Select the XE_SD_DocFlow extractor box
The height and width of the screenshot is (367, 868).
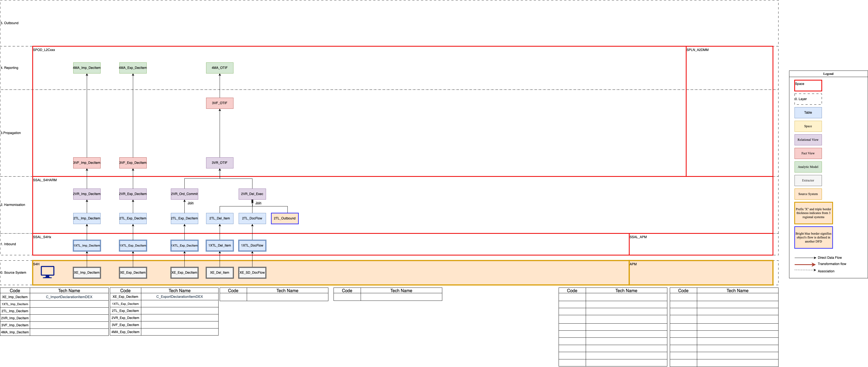pyautogui.click(x=252, y=273)
